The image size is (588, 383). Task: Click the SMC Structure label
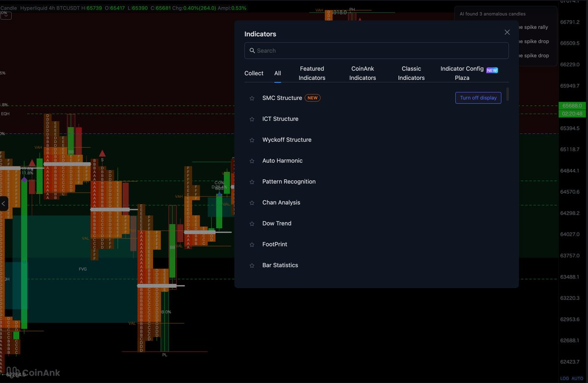point(282,98)
